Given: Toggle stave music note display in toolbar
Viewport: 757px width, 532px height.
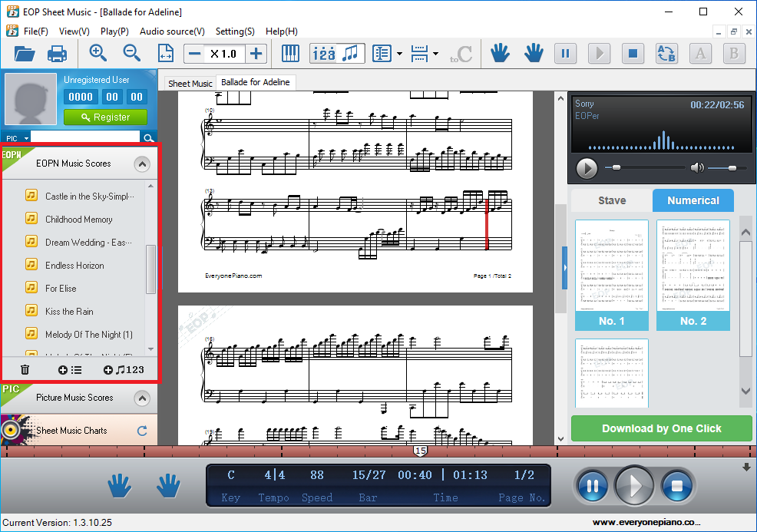Looking at the screenshot, I should (350, 54).
